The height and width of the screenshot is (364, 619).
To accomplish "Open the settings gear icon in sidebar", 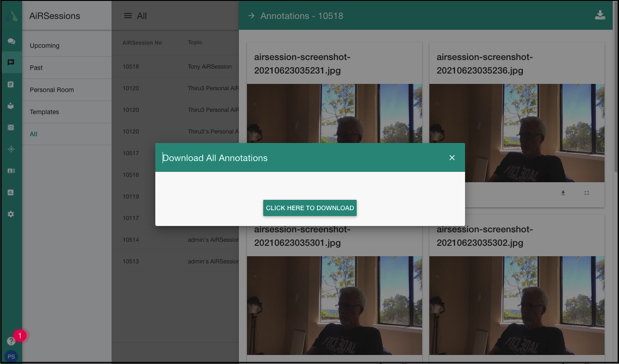I will pos(11,214).
